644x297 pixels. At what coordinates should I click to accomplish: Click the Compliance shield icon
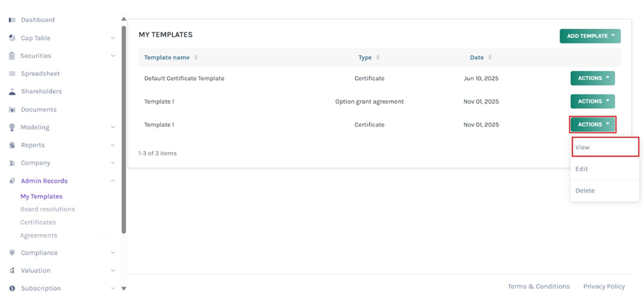(12, 253)
